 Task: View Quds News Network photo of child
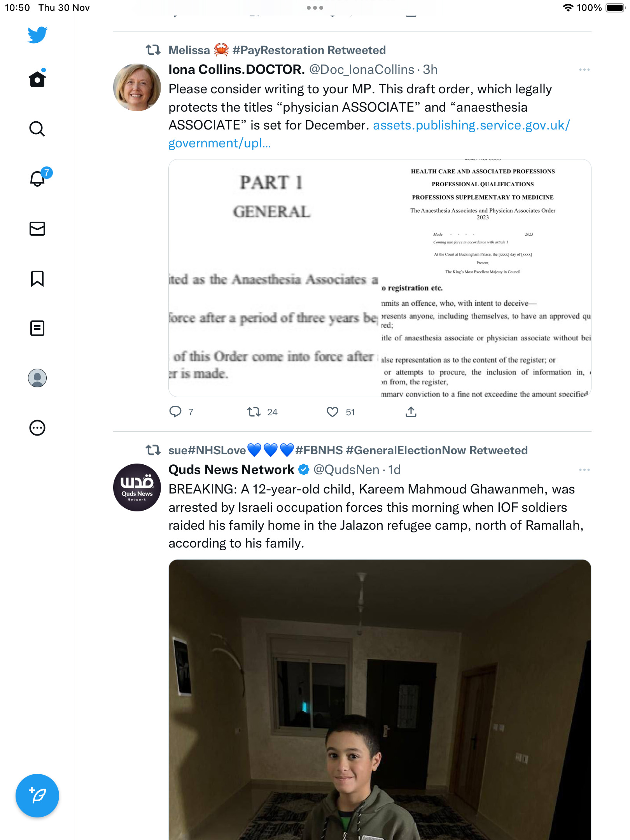380,700
